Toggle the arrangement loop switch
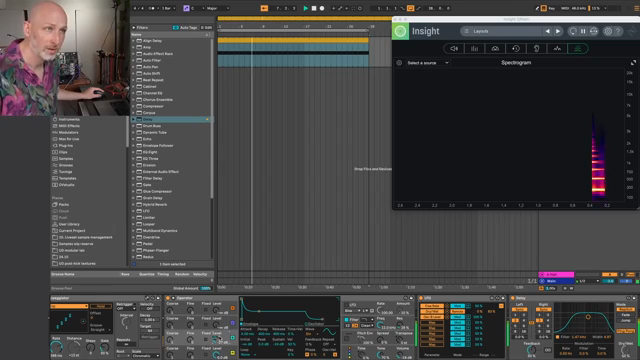640x360 pixels. (410, 8)
